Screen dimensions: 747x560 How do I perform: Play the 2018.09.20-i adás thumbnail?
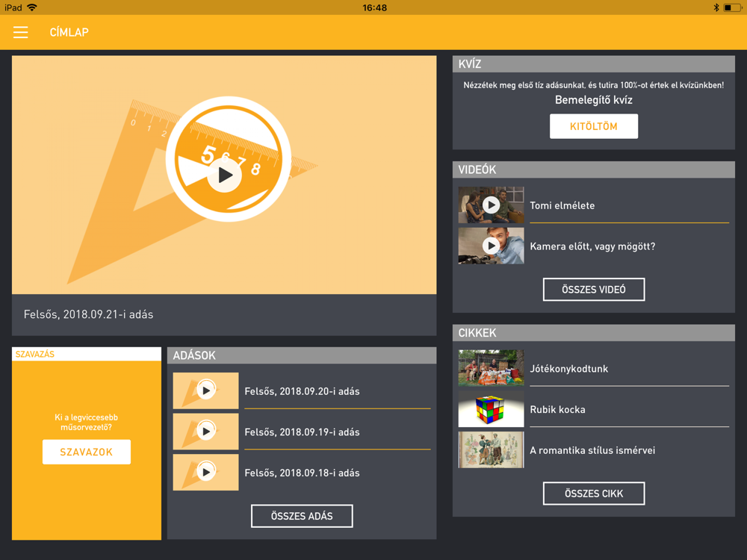point(206,391)
